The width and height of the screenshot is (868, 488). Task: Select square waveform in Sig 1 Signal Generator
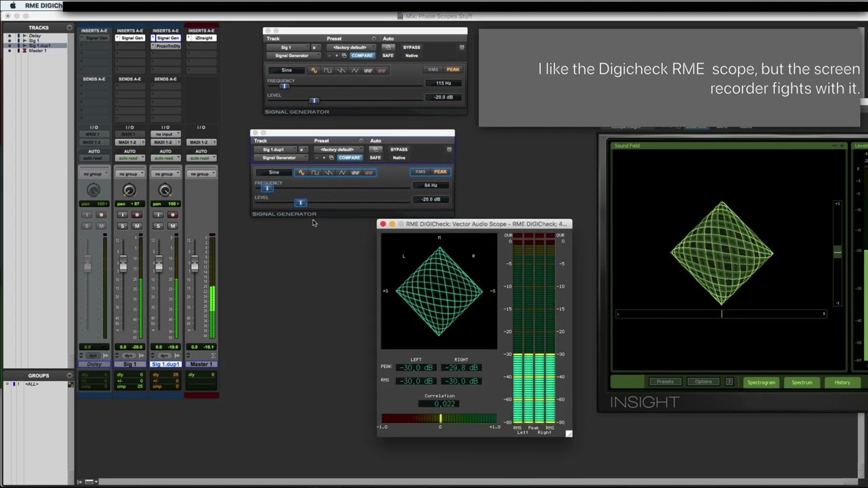(x=328, y=70)
